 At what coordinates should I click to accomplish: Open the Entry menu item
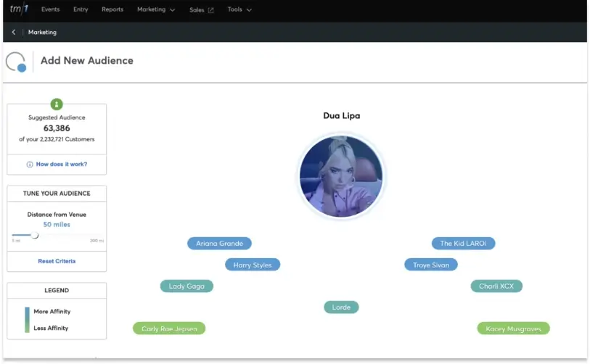(81, 9)
